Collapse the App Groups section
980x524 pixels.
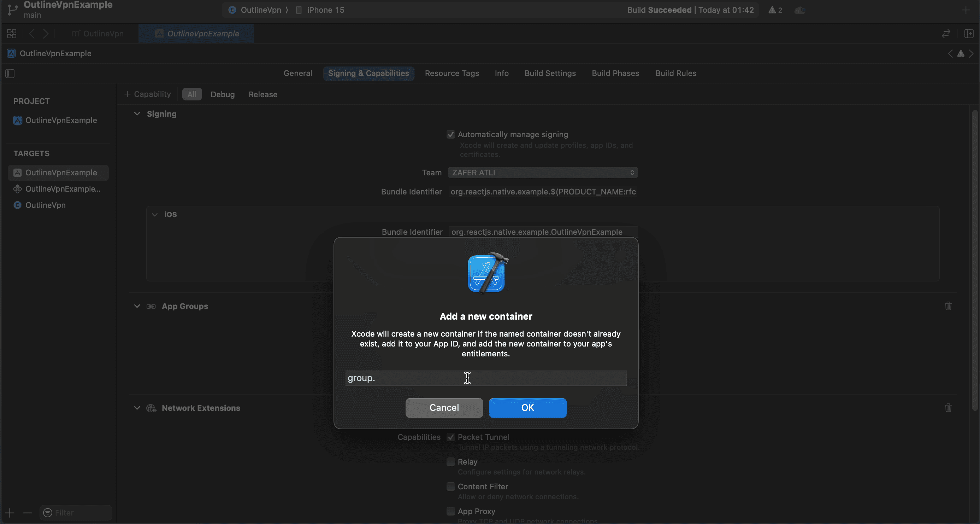pos(137,306)
